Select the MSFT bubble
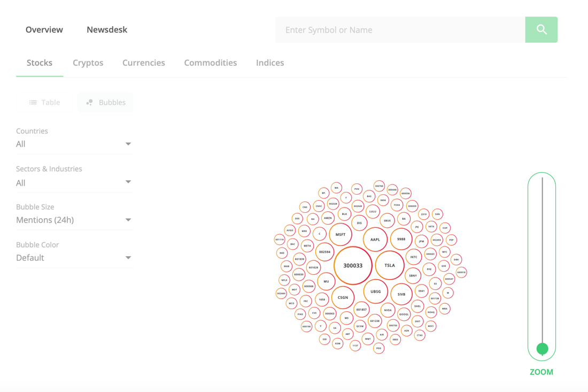 click(x=341, y=234)
